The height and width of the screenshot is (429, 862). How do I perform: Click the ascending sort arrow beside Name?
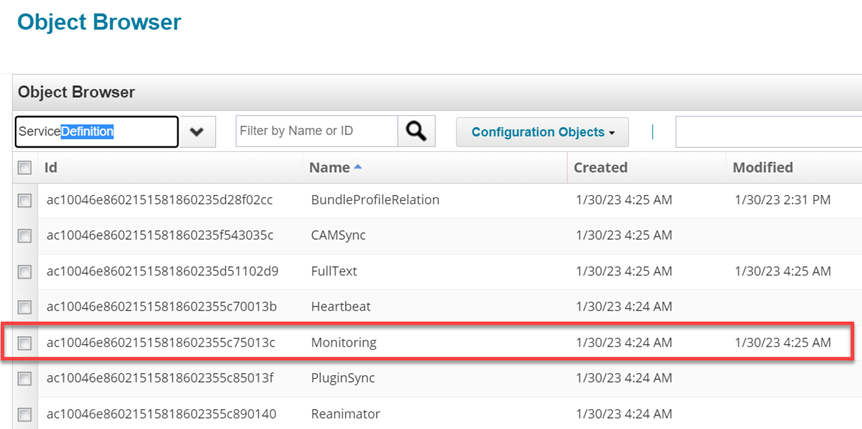point(358,167)
